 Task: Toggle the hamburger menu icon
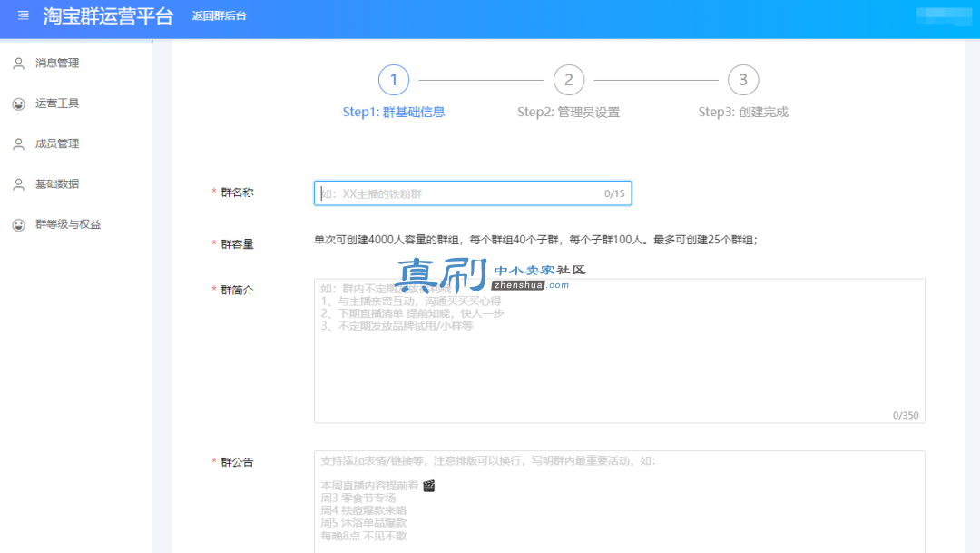click(23, 15)
